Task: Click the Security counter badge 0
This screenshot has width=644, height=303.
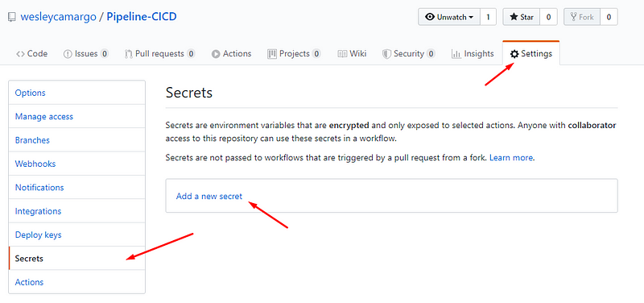Action: pos(431,54)
